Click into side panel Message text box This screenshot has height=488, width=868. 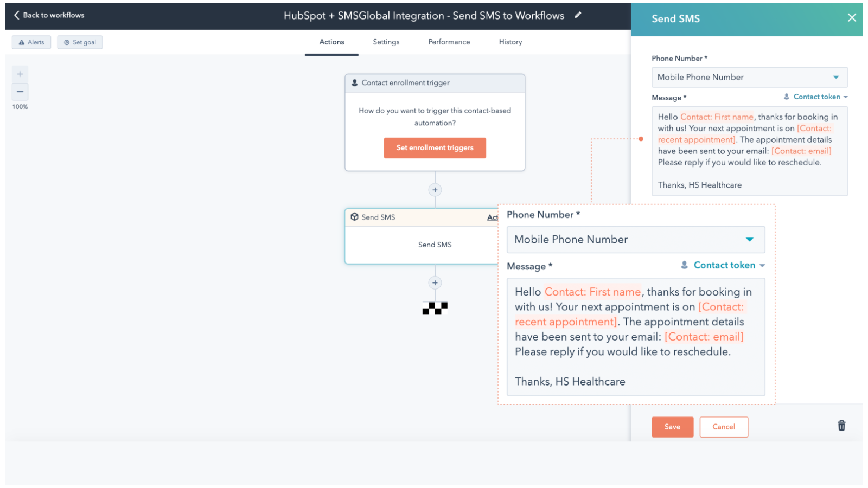coord(749,151)
